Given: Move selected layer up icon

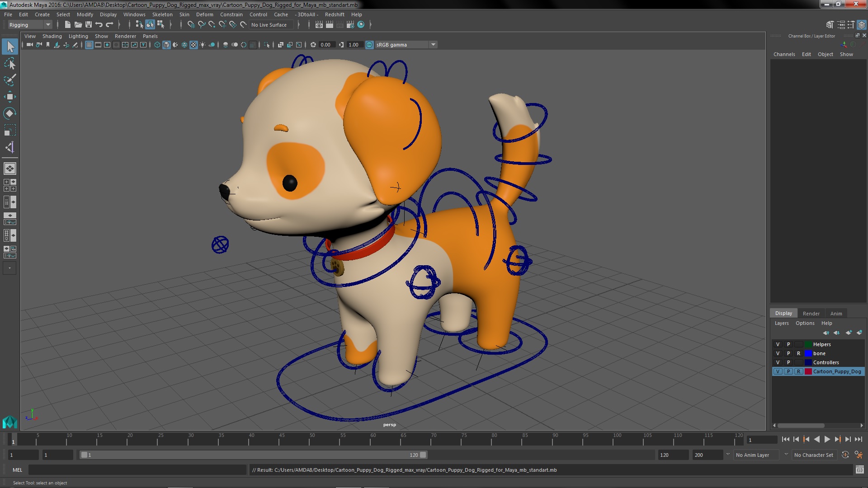Looking at the screenshot, I should [826, 333].
